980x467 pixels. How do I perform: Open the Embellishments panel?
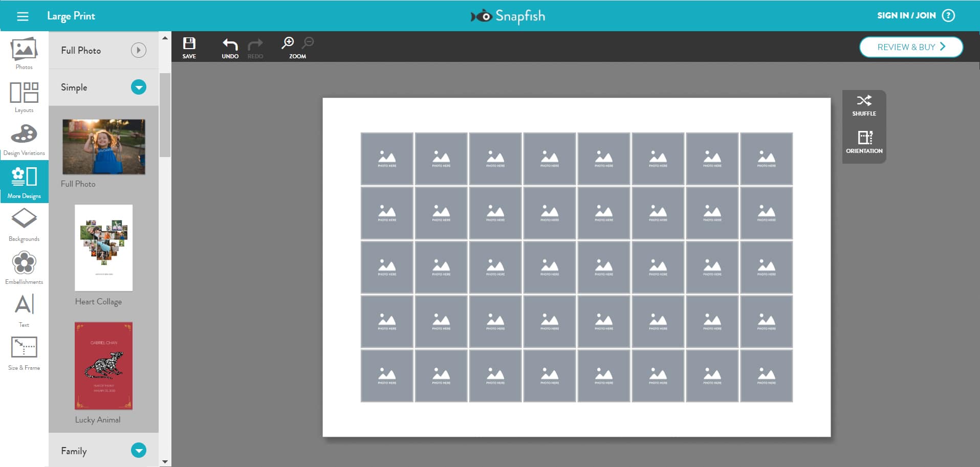[24, 266]
